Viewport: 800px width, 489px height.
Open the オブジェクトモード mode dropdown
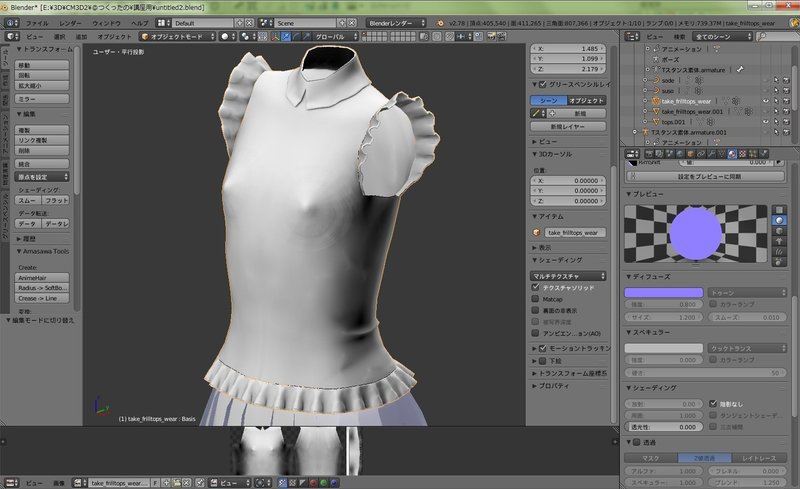[178, 37]
